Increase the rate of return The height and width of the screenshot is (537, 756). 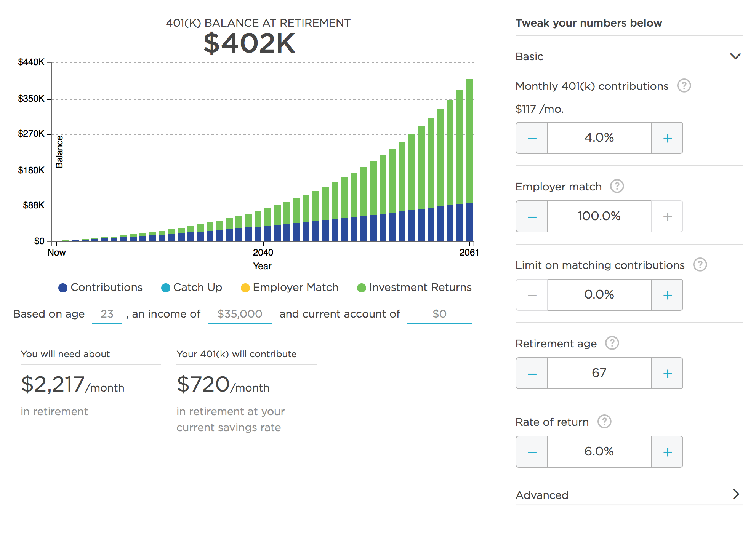[667, 452]
